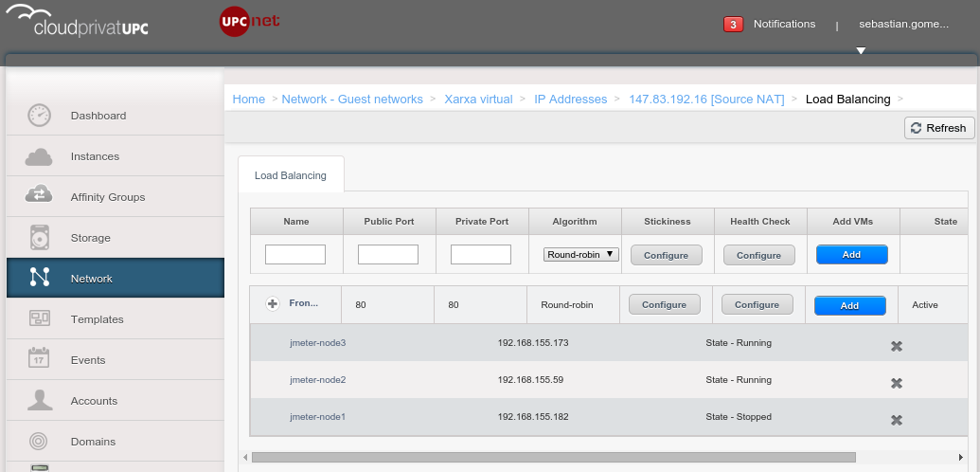Click the horizontal scrollbar under the table
This screenshot has height=472, width=980.
tap(553, 457)
